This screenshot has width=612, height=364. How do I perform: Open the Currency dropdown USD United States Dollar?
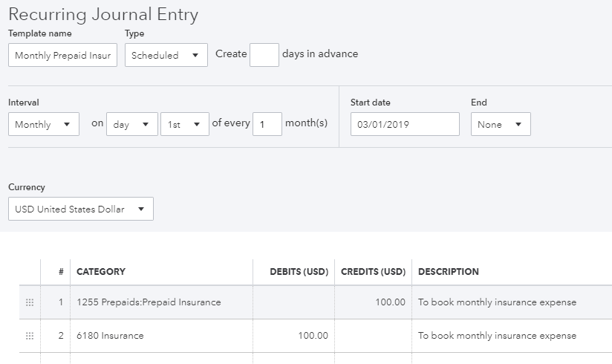click(81, 209)
